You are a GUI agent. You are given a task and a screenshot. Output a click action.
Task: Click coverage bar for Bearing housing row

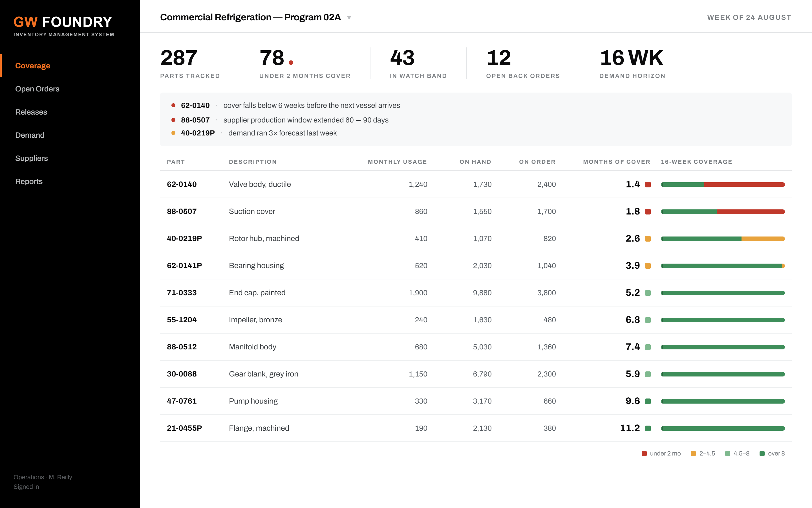click(x=723, y=266)
